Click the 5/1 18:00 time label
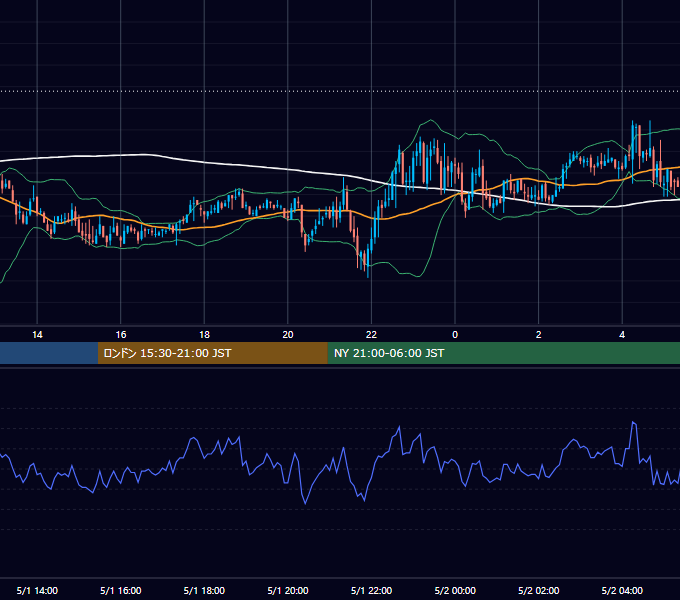The height and width of the screenshot is (600, 680). click(204, 590)
